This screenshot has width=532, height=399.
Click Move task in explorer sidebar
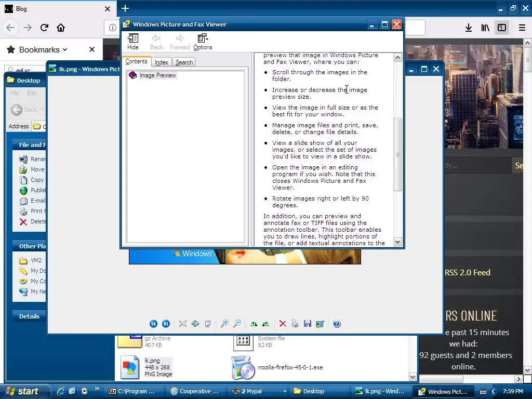[x=32, y=169]
